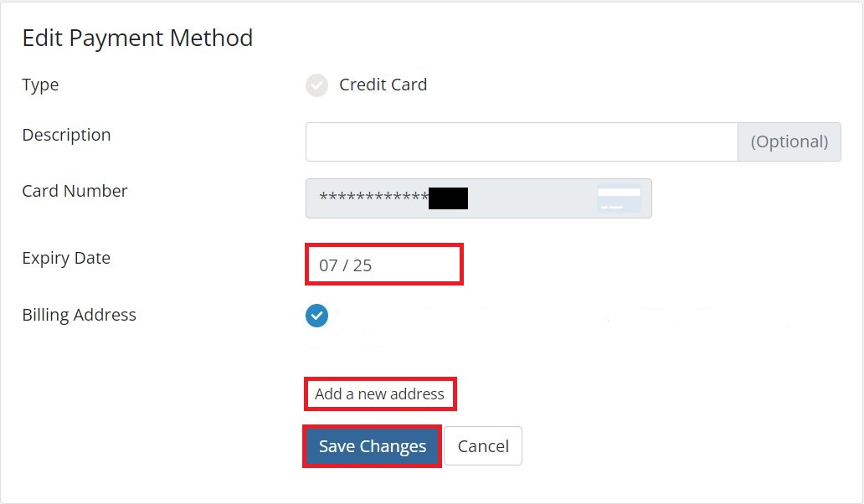This screenshot has width=864, height=504.
Task: Click the Edit Payment Method heading
Action: tap(137, 39)
